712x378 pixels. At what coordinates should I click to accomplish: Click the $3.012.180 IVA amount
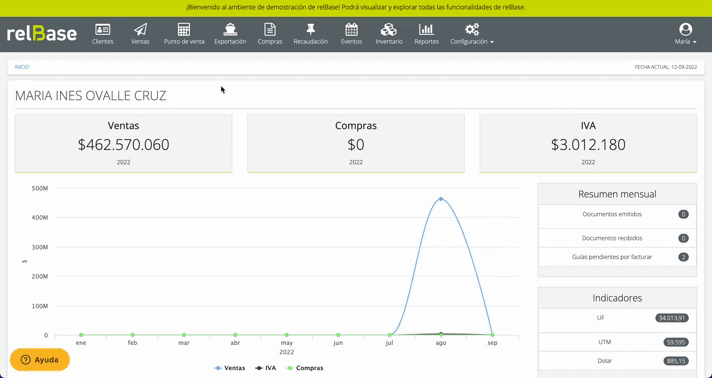point(588,144)
